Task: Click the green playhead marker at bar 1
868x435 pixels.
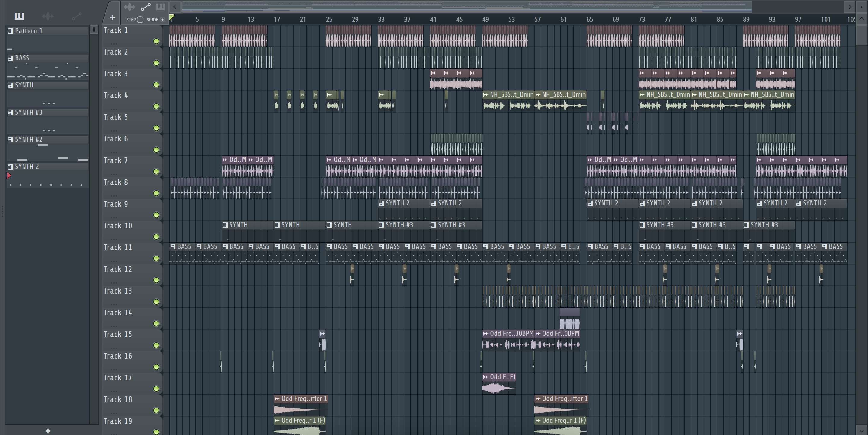Action: click(171, 17)
